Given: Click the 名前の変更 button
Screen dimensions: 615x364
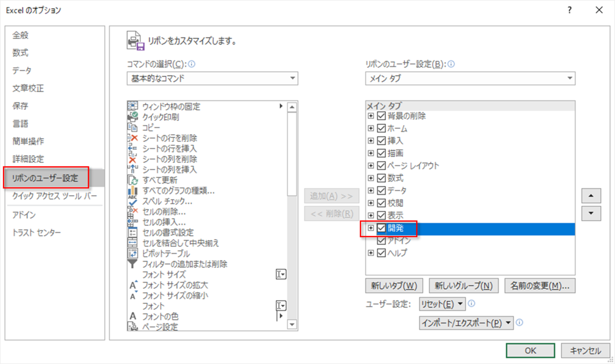Looking at the screenshot, I should click(x=540, y=285).
